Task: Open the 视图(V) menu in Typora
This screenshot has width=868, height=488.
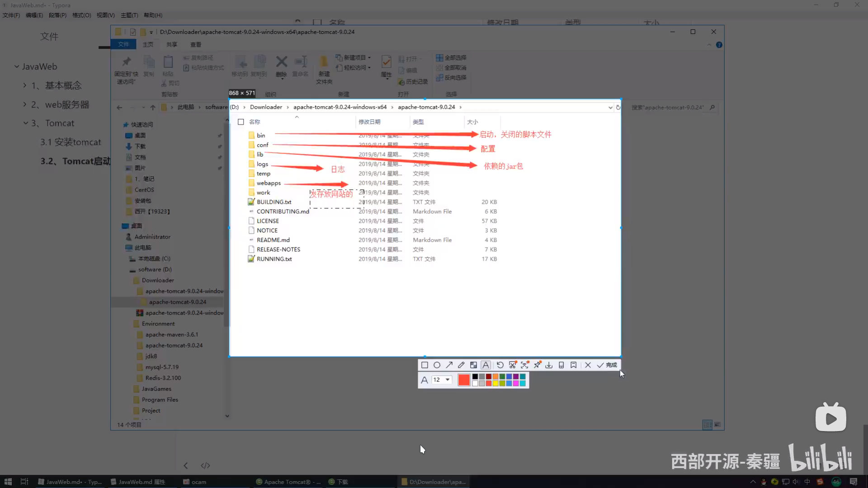Action: pos(105,15)
